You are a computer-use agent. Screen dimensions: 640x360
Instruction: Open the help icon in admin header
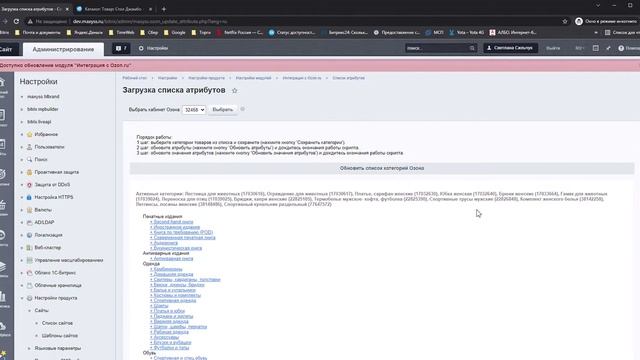click(x=621, y=48)
